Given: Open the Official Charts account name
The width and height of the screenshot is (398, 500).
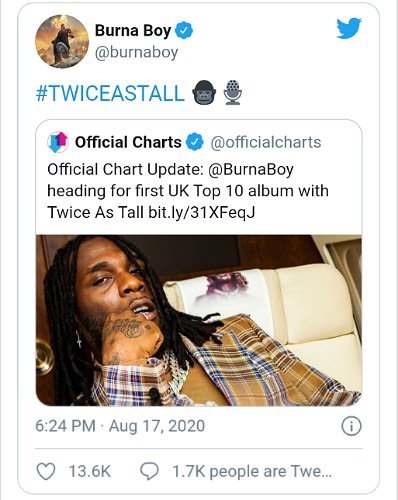Looking at the screenshot, I should 128,142.
